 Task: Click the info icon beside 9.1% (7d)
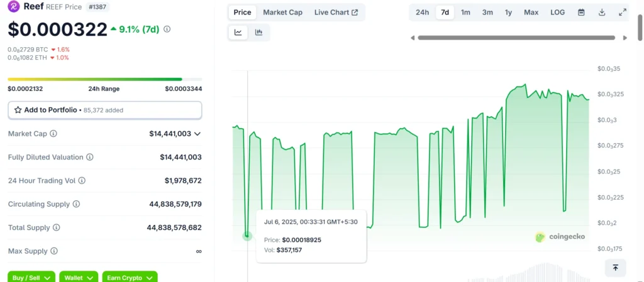(167, 29)
